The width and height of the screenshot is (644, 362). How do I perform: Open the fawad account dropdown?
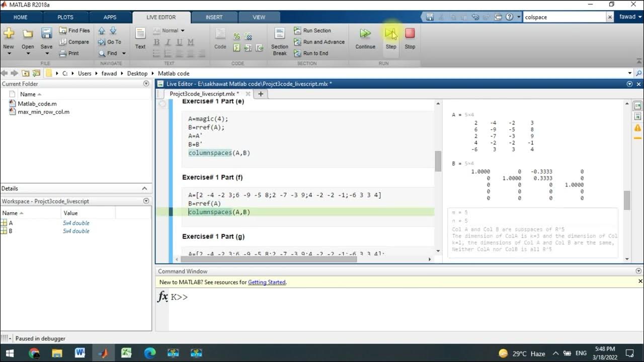[630, 17]
